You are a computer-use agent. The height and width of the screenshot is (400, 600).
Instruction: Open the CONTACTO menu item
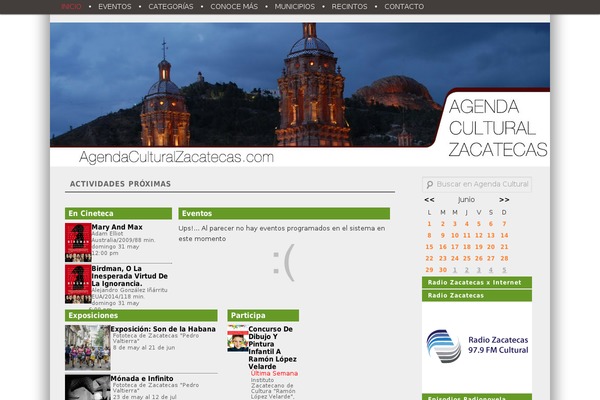point(404,7)
